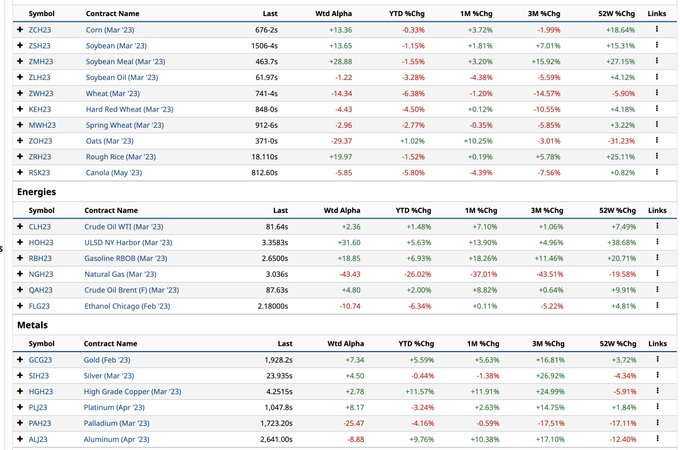Open three-dot links menu for Crude Oil WTI
This screenshot has width=680, height=450.
(x=657, y=227)
